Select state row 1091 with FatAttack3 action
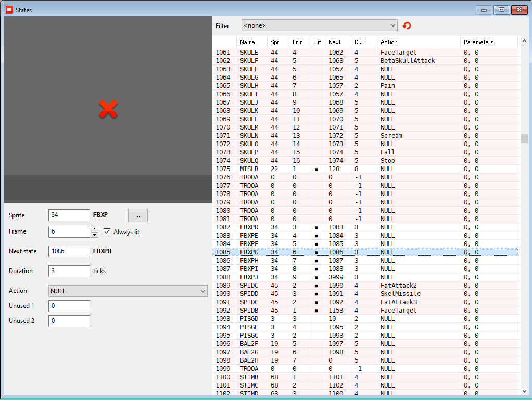Viewport: 532px width, 400px height. [365, 302]
